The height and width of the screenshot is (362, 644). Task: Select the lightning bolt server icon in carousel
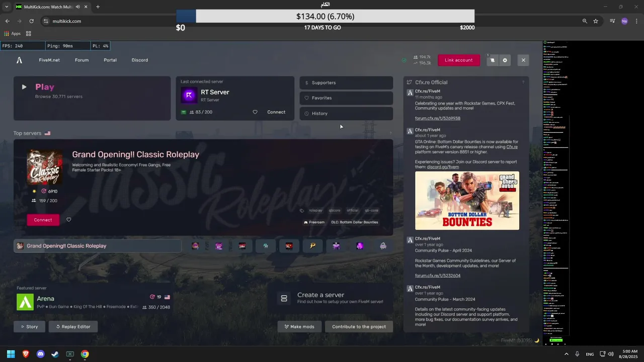(x=312, y=246)
